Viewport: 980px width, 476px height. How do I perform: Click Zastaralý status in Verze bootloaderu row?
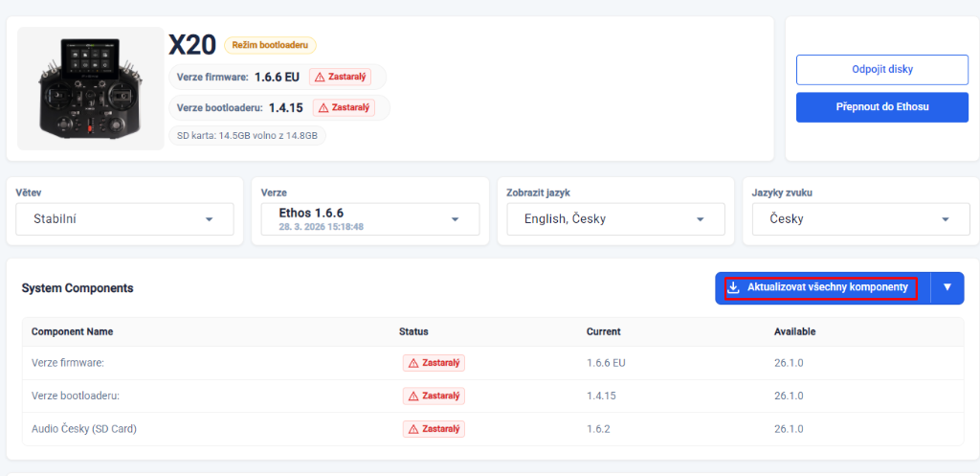pyautogui.click(x=434, y=396)
